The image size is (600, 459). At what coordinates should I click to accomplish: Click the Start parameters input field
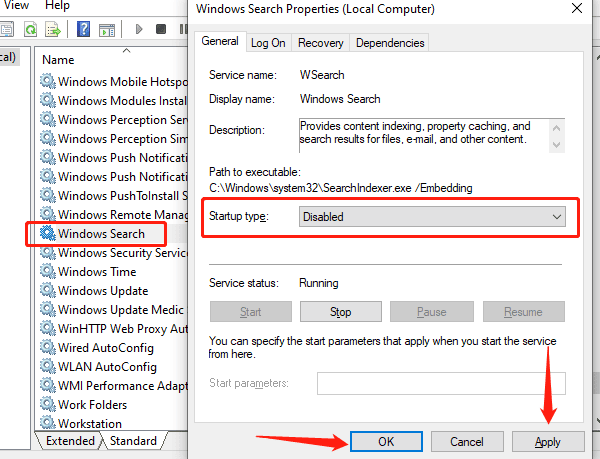[441, 383]
